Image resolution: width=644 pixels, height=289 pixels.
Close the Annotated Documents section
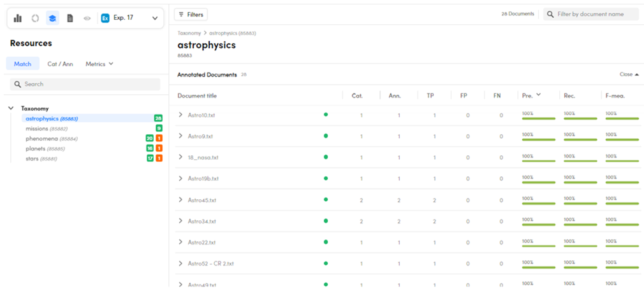(626, 74)
